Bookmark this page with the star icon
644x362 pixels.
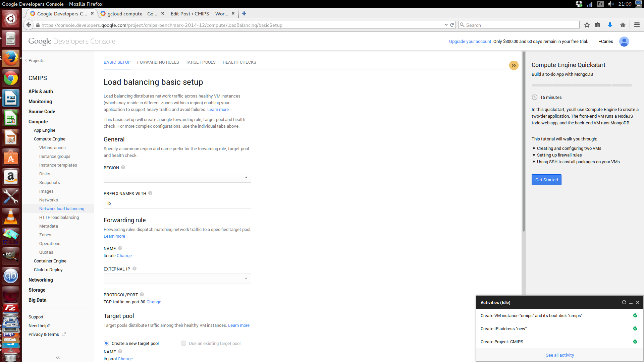[587, 25]
